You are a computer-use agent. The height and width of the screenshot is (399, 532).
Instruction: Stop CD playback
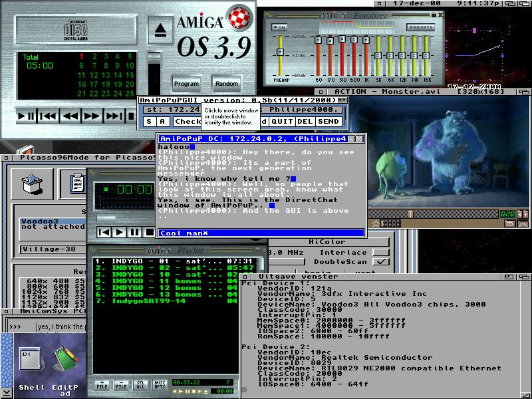(x=132, y=116)
